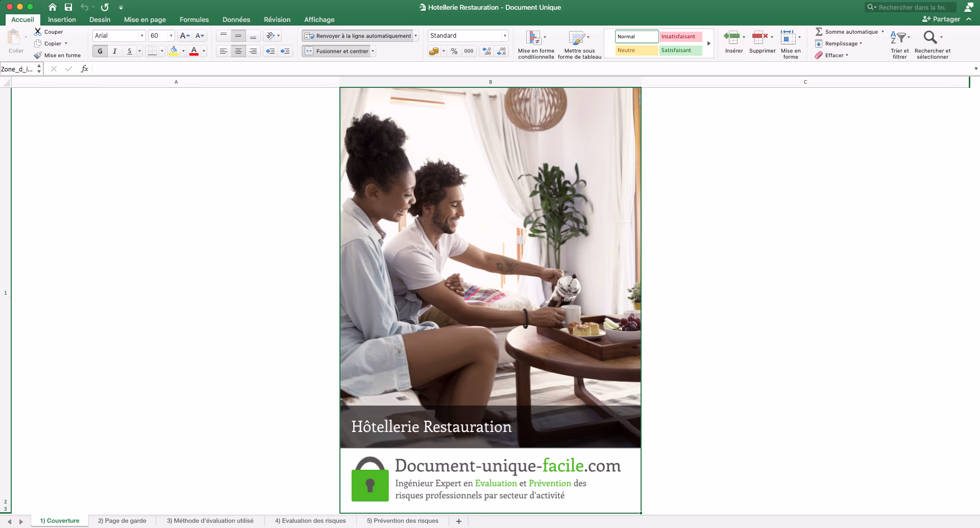This screenshot has width=980, height=528.
Task: Click the Coller clipboard icon
Action: tap(14, 37)
